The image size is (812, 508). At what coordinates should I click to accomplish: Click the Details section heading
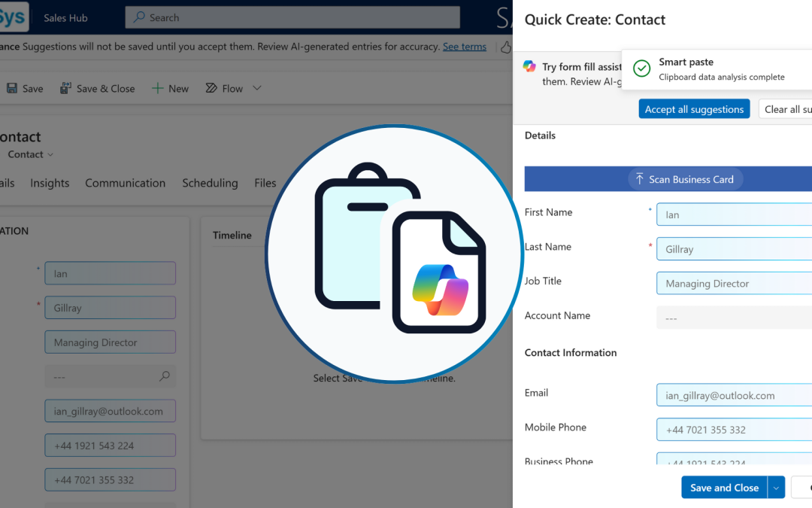540,135
